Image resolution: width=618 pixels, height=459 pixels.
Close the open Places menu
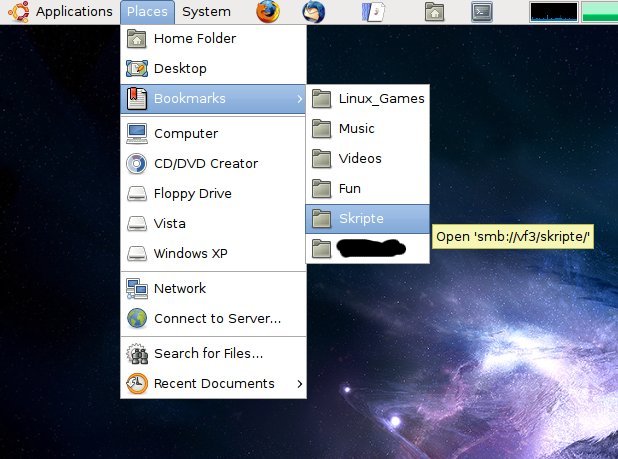click(147, 12)
